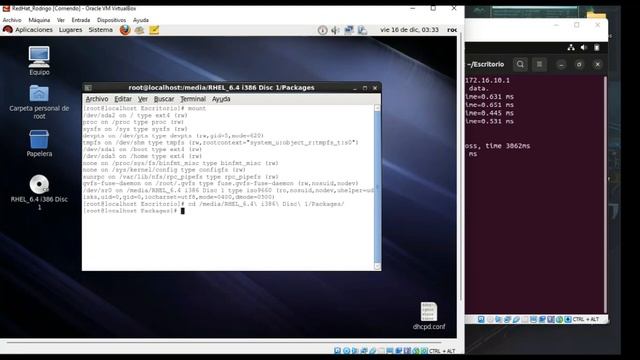Screen dimensions: 640x360
Task: Open the terminal's Ayuda menu
Action: pos(221,99)
